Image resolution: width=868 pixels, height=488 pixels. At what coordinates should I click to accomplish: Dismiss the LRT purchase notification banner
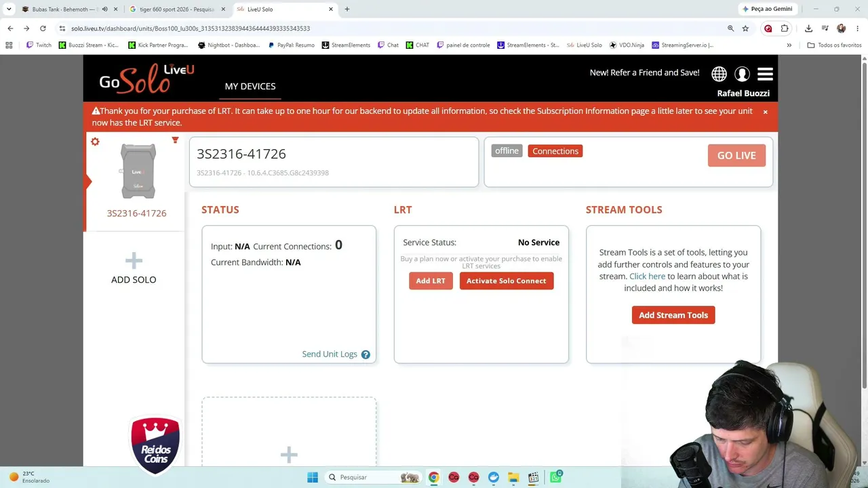tap(765, 112)
